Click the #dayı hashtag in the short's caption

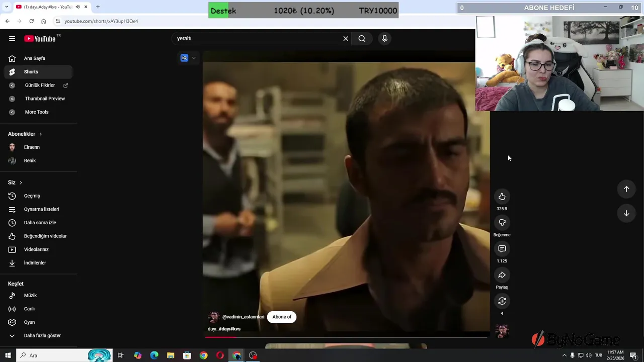click(224, 329)
